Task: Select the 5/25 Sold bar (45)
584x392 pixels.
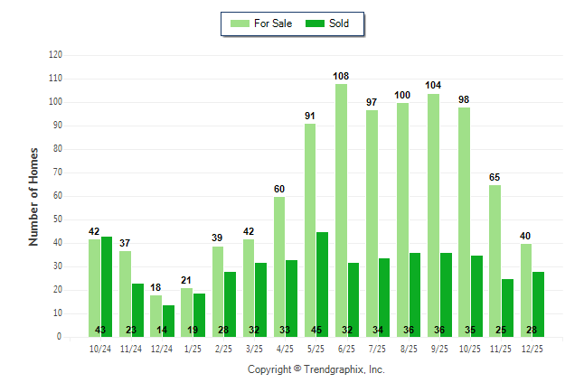Action: [x=323, y=285]
